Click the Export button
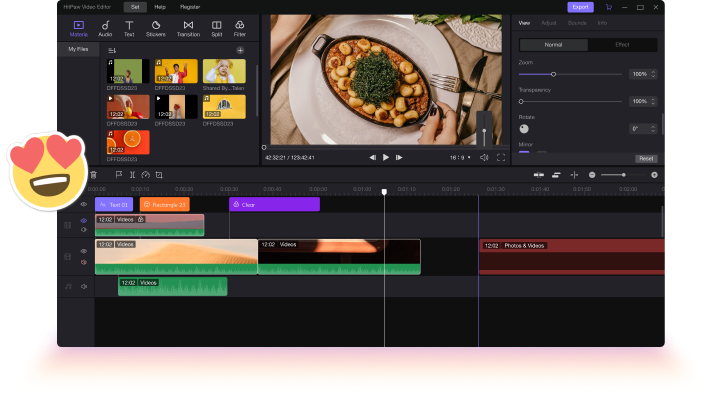714x399 pixels. click(x=581, y=7)
